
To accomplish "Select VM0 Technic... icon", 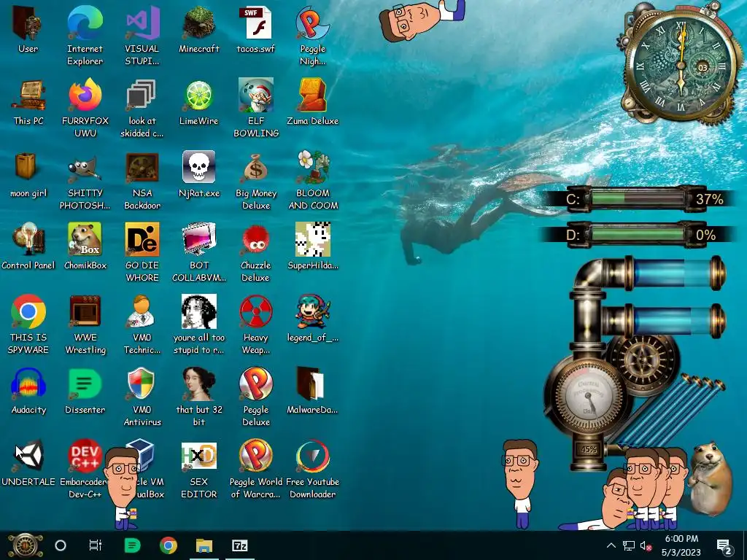I will tap(142, 325).
